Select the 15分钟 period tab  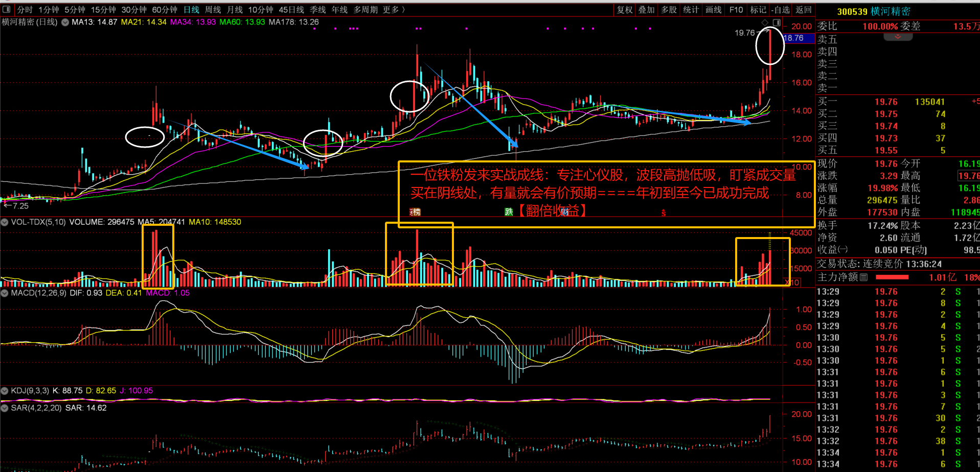pos(103,10)
